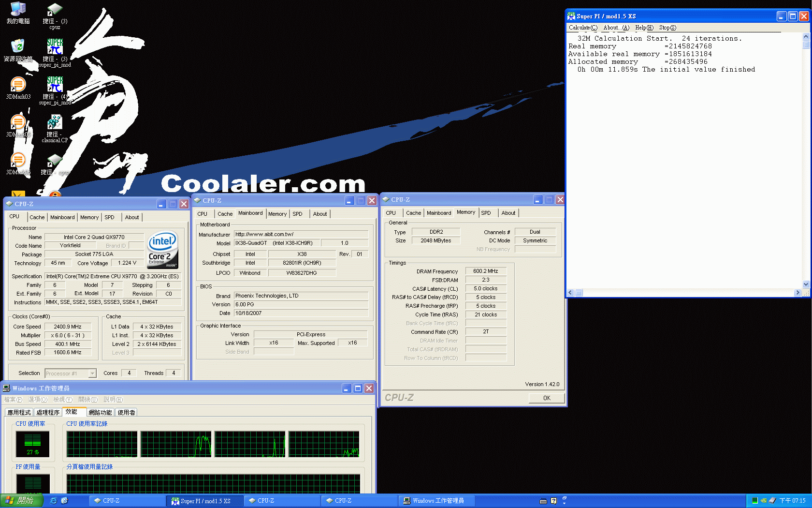This screenshot has height=508, width=812.
Task: Open the 資源回收筒 recycle bin icon
Action: [18, 51]
